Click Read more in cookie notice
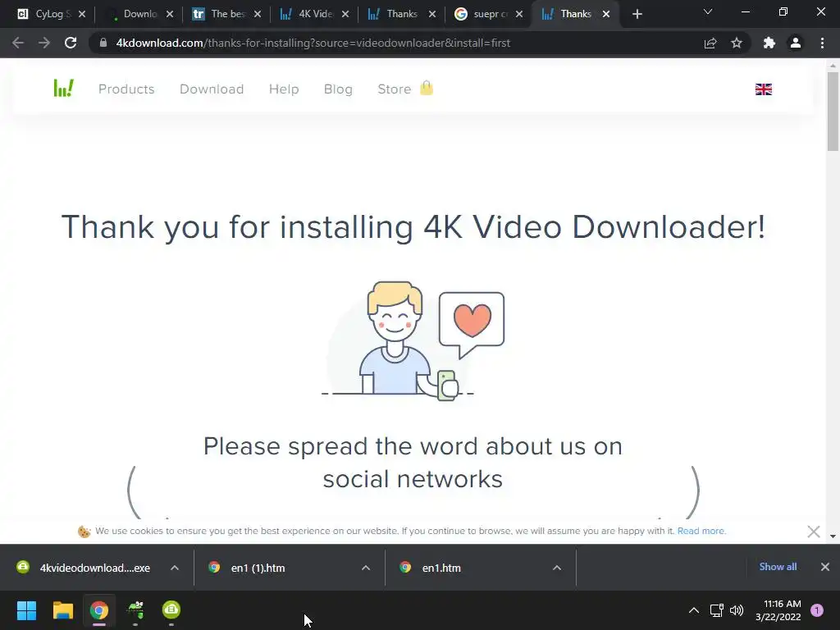Viewport: 840px width, 630px height. (x=701, y=531)
